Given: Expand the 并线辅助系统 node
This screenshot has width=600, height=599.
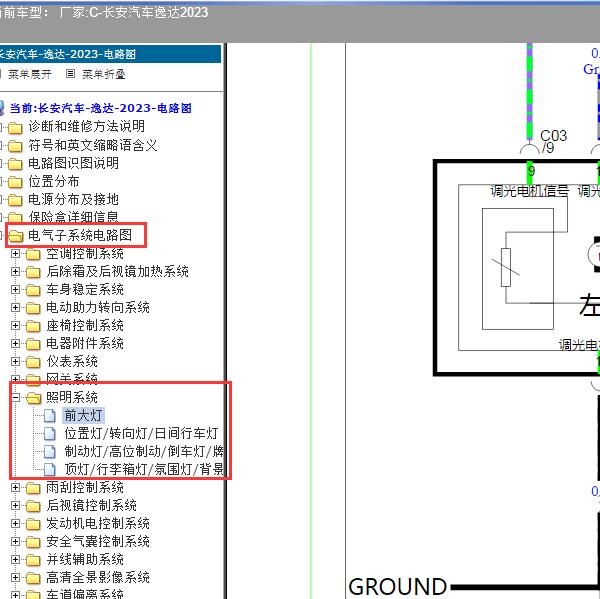Looking at the screenshot, I should (15, 559).
